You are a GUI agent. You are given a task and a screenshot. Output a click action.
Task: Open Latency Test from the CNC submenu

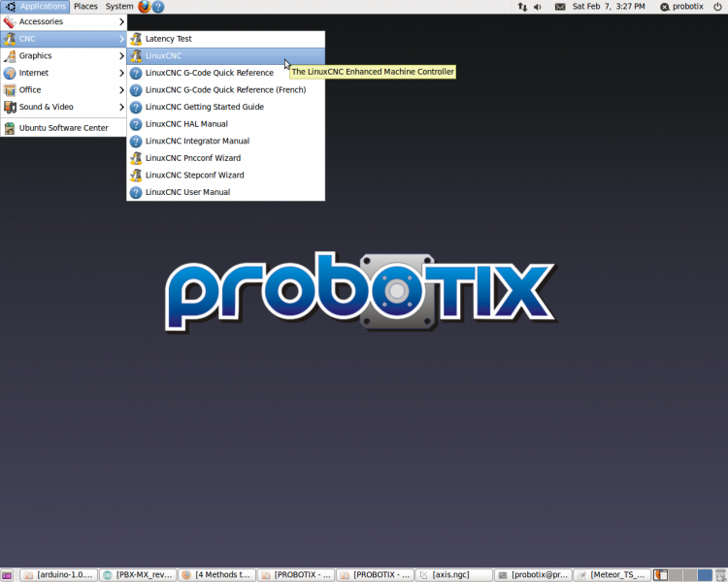(x=225, y=39)
